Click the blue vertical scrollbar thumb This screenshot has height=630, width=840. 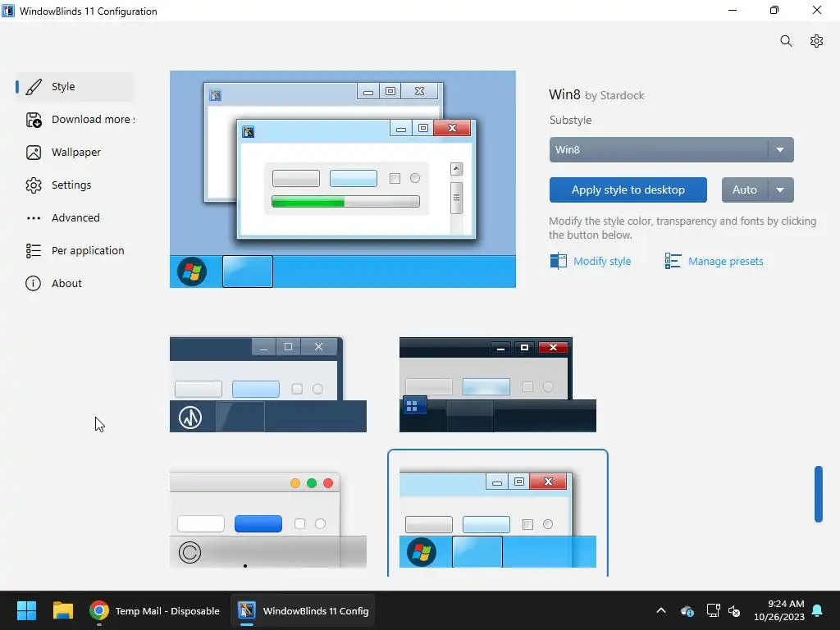[x=818, y=494]
